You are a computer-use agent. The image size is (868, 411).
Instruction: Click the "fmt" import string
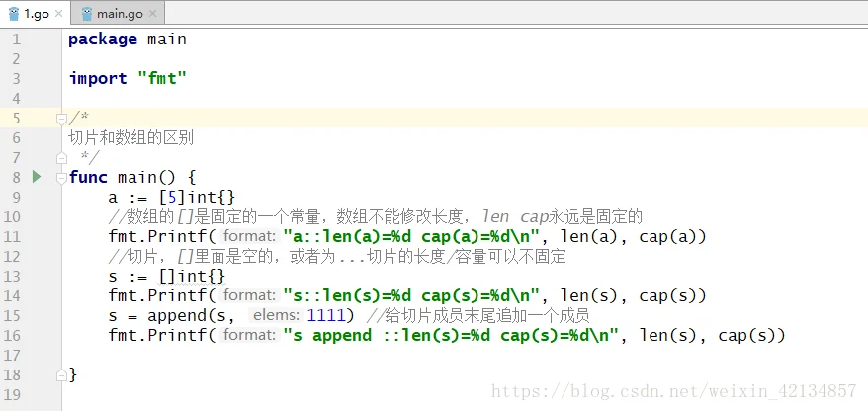162,79
